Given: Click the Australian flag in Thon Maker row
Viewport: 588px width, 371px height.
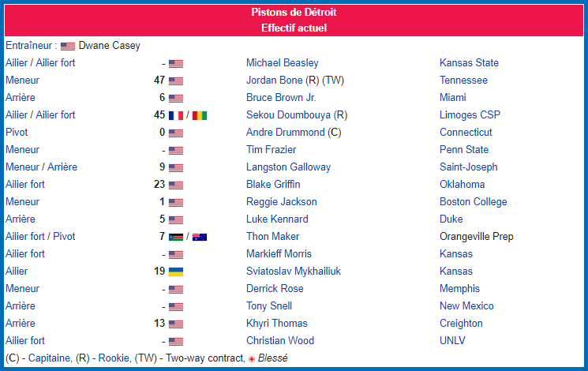Looking at the screenshot, I should pyautogui.click(x=200, y=237).
